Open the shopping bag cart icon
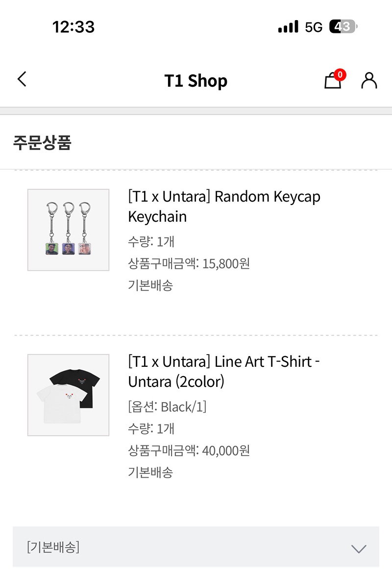Screen dimensions: 392x587 [333, 80]
